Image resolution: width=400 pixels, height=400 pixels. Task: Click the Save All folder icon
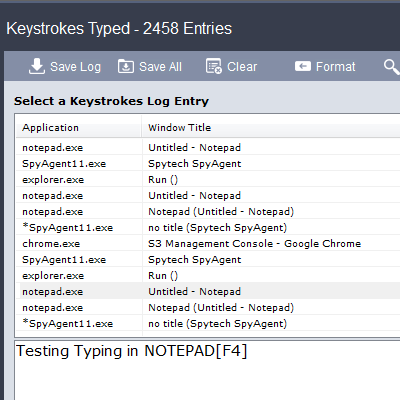coord(126,66)
